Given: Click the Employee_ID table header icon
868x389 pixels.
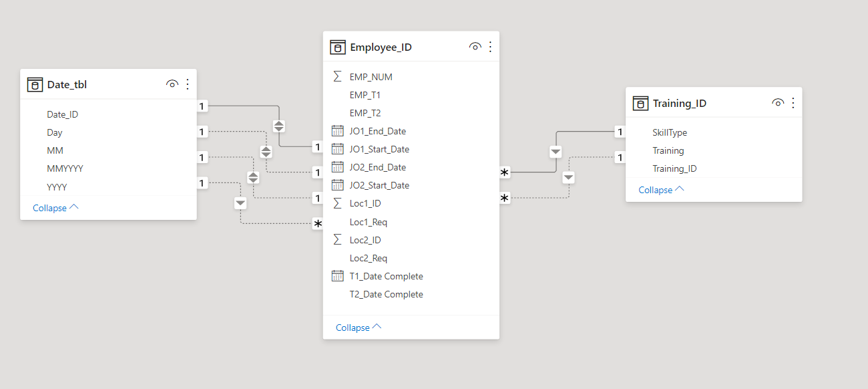Looking at the screenshot, I should (338, 47).
